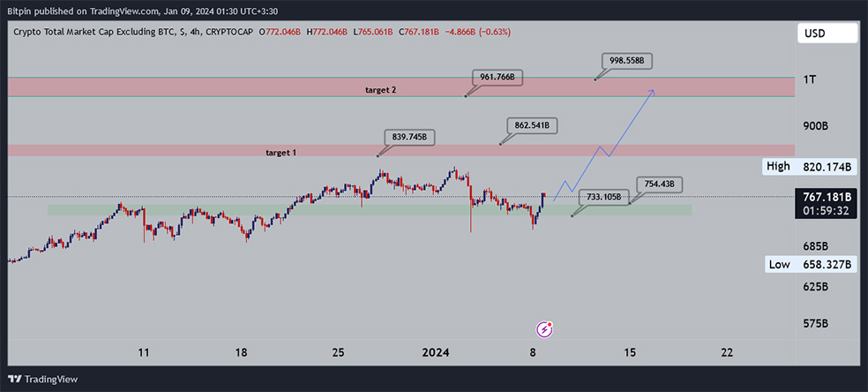
Task: Click the 754.43B callout label
Action: tap(659, 184)
